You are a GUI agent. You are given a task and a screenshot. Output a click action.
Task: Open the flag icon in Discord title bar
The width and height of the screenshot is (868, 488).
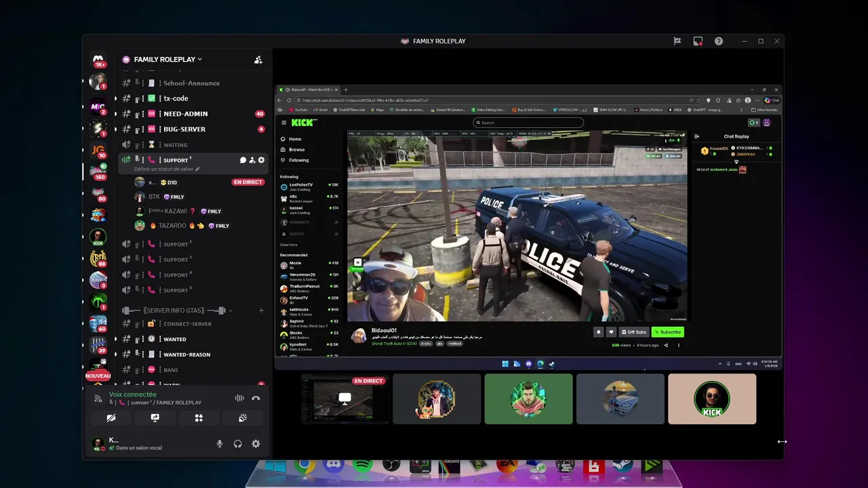pyautogui.click(x=677, y=41)
